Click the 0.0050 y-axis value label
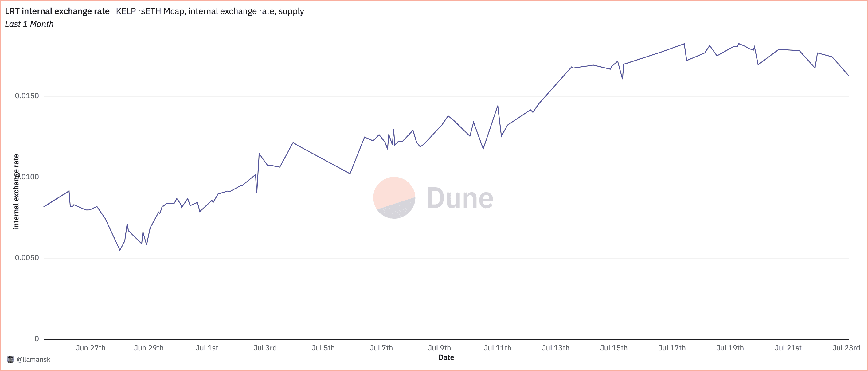The image size is (868, 371). coord(27,258)
